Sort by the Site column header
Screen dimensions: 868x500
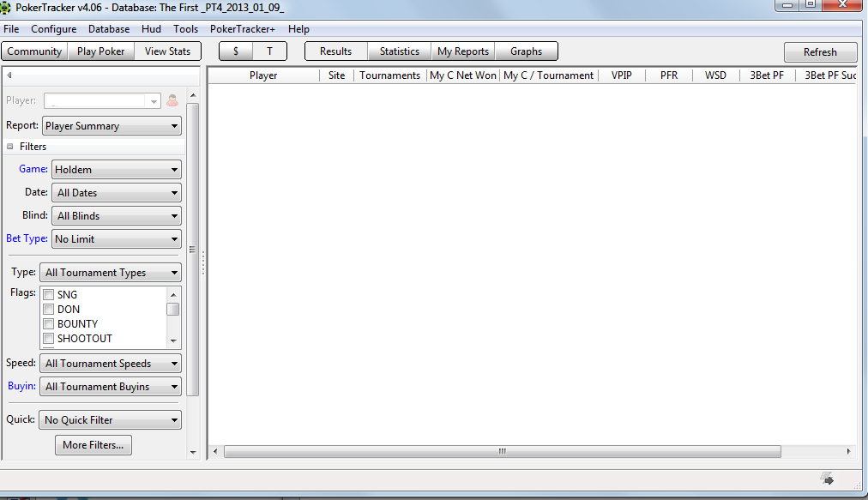point(336,75)
